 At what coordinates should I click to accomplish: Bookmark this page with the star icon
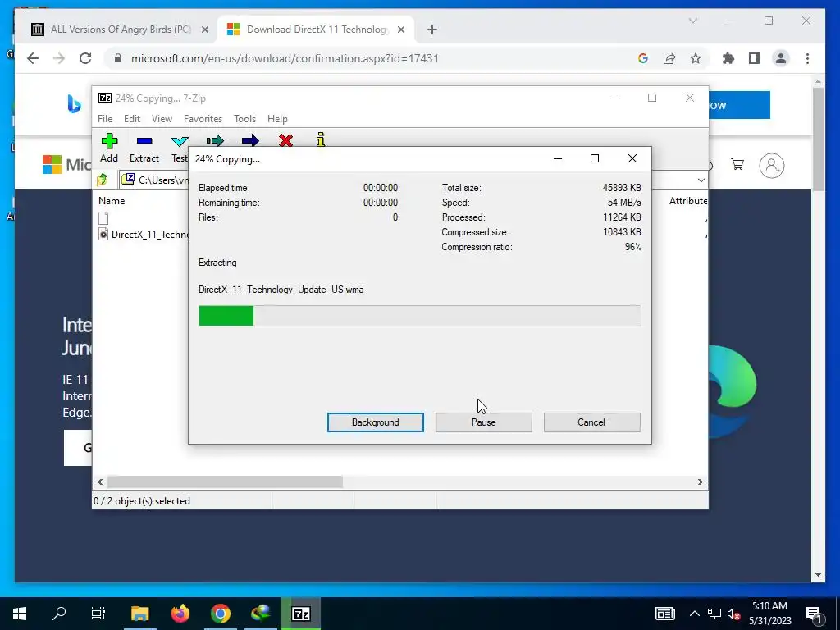[x=696, y=58]
